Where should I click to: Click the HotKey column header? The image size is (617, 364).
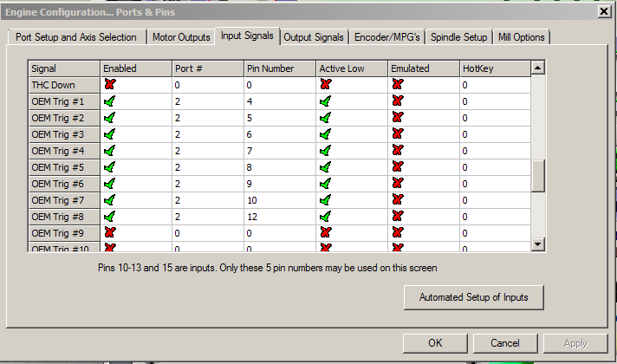coord(495,68)
